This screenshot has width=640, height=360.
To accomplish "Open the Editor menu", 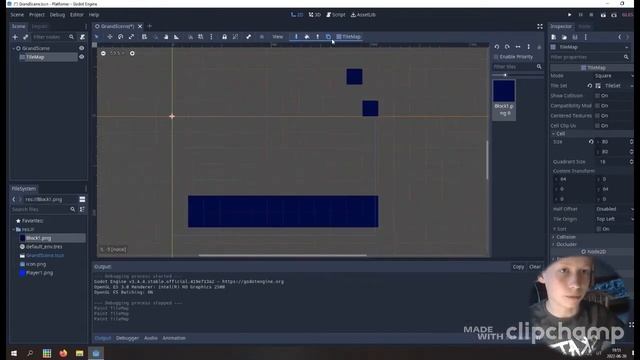I will coord(76,15).
